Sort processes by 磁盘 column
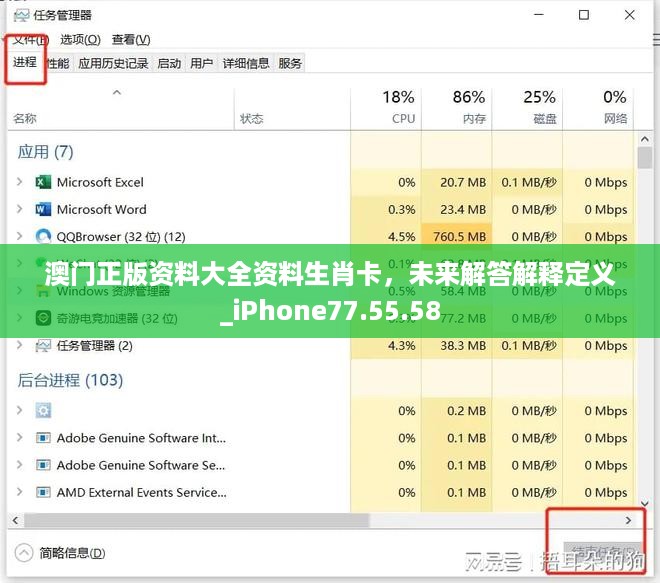This screenshot has width=660, height=583. (x=527, y=109)
